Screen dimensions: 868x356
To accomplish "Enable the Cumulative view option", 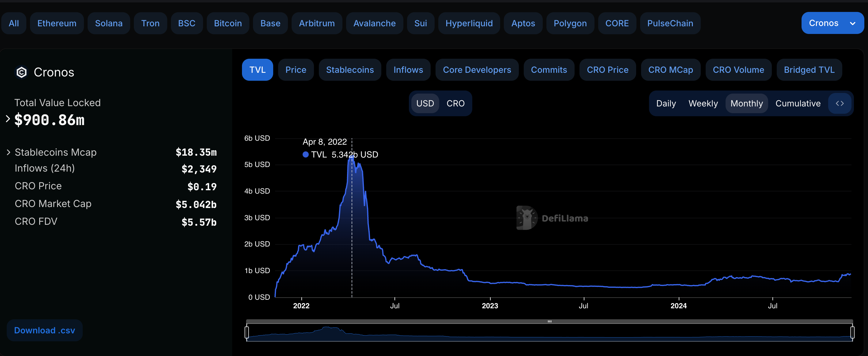I will click(x=798, y=103).
